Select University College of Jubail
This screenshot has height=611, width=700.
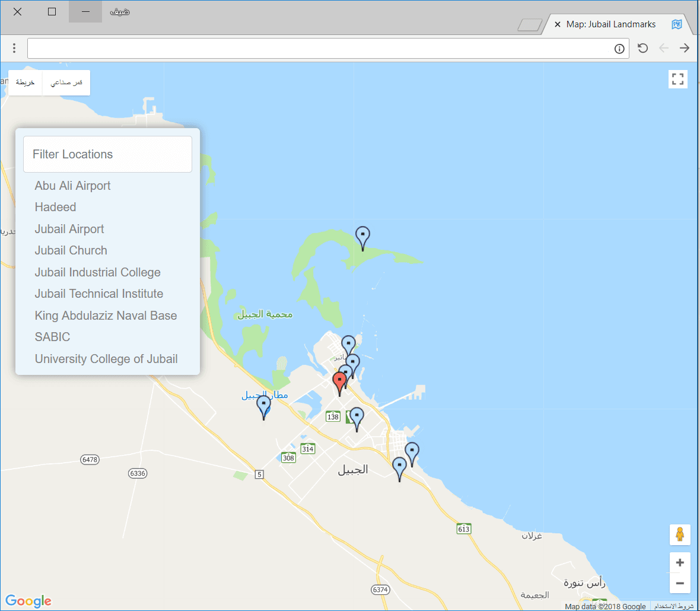(106, 359)
